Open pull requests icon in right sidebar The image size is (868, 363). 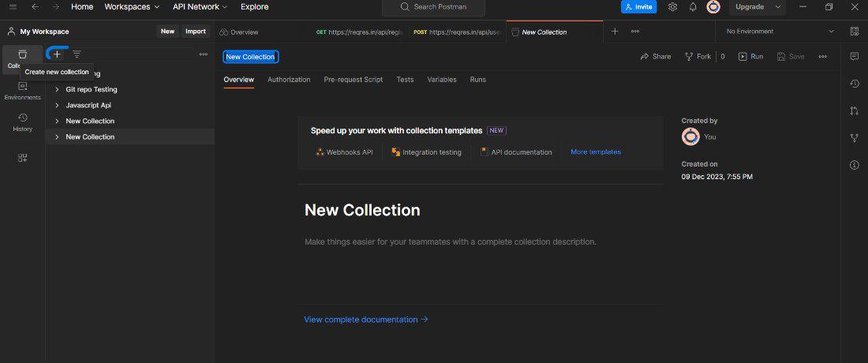pos(854,110)
